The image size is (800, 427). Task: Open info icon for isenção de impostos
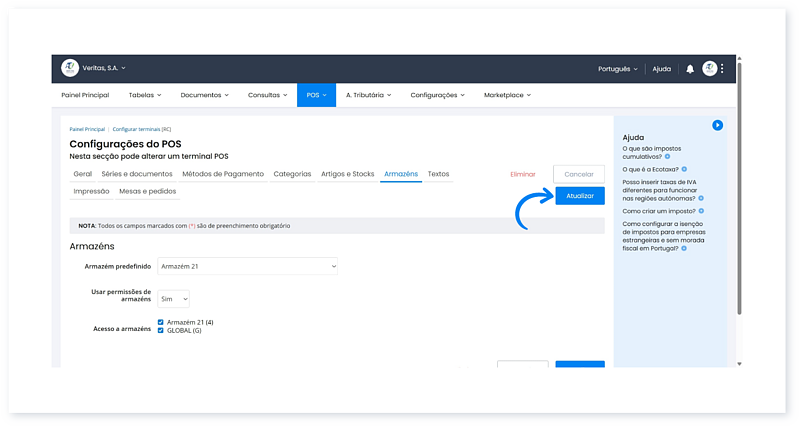point(684,248)
